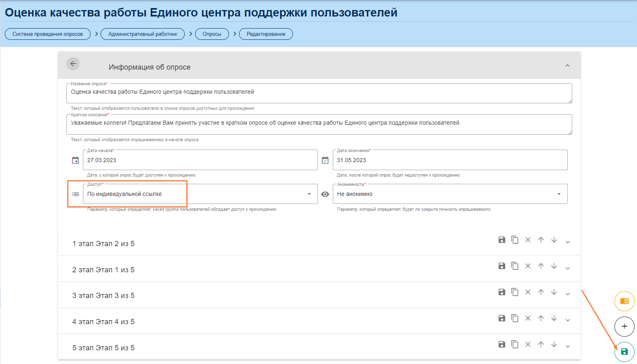Expand the 1 этап stage row

click(x=567, y=242)
